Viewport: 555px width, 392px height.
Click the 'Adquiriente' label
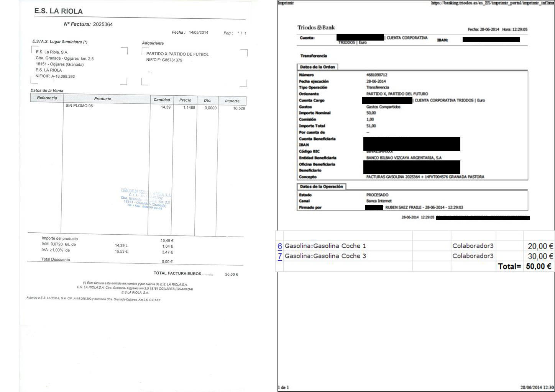click(153, 43)
